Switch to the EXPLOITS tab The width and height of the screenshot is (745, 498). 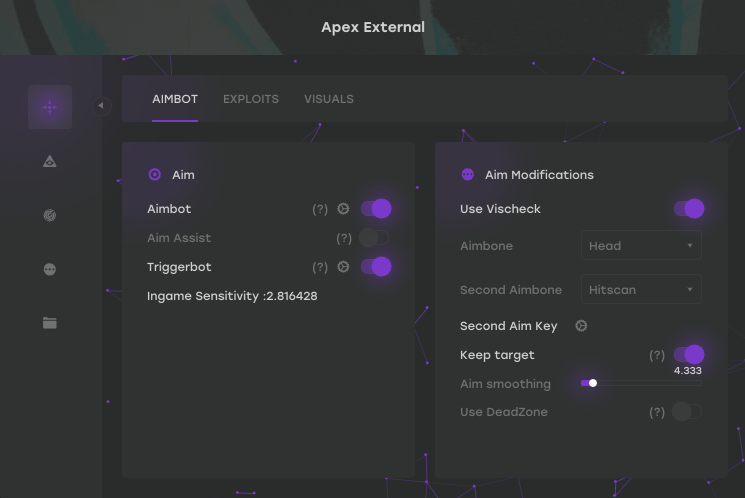[x=251, y=99]
